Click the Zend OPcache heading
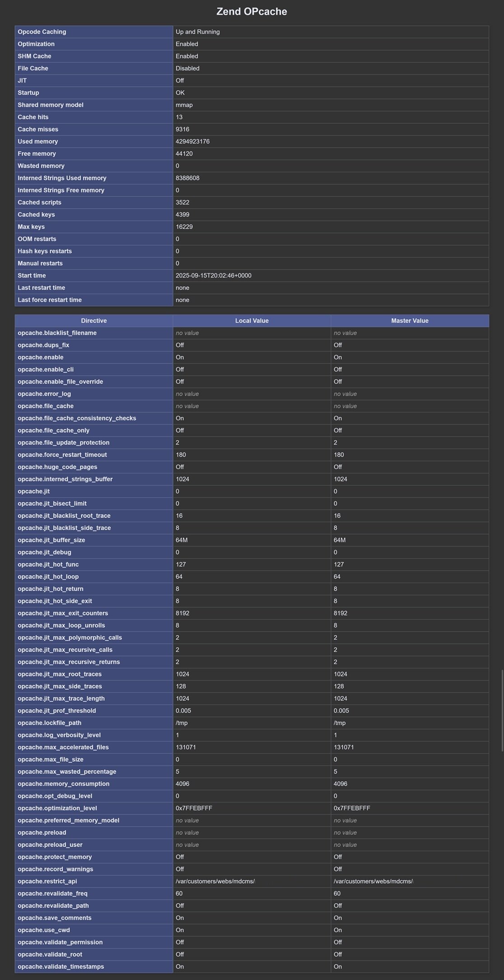Image resolution: width=504 pixels, height=980 pixels. click(x=252, y=12)
